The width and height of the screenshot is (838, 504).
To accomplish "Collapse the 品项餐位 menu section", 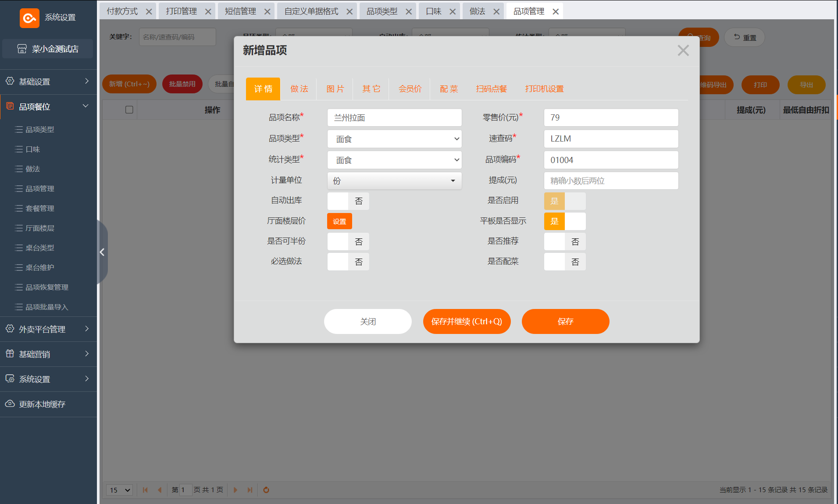I will coord(86,106).
